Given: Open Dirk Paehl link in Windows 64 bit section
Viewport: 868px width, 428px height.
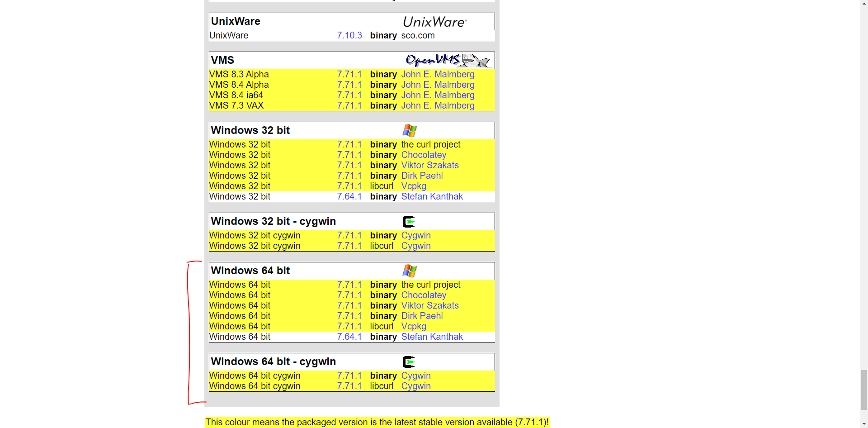Looking at the screenshot, I should point(422,316).
